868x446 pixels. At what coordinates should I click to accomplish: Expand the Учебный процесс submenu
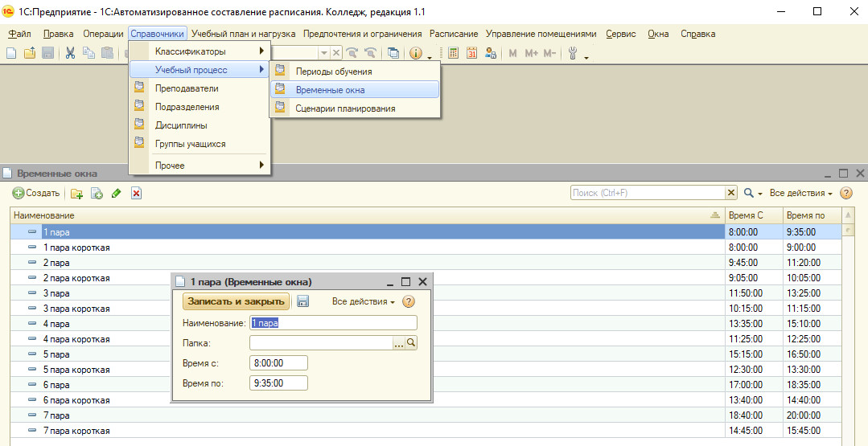tap(200, 70)
